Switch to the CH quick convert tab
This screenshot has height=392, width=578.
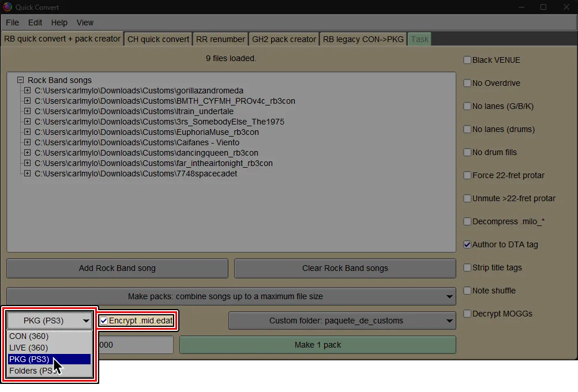tap(157, 39)
